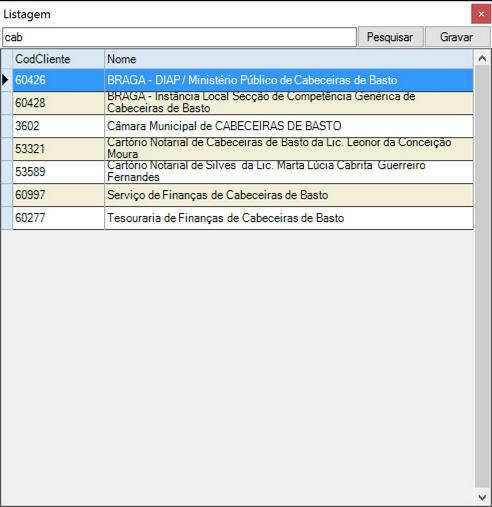
Task: Sort by the Nome column header
Action: click(x=289, y=59)
